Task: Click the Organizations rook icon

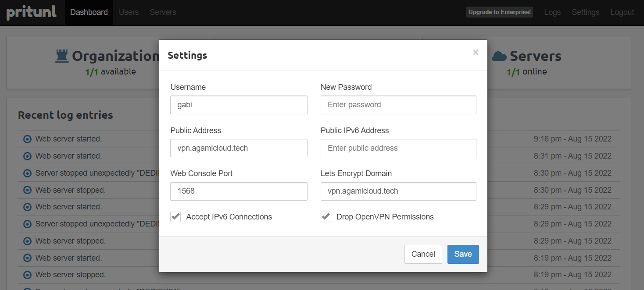Action: coord(62,56)
